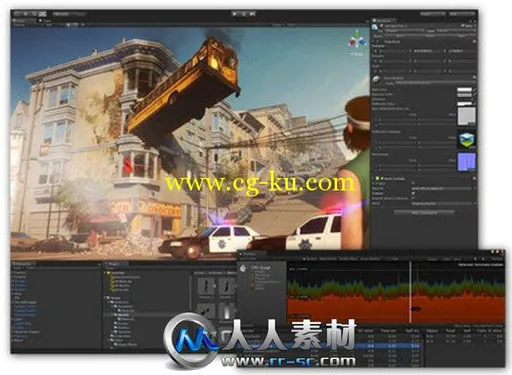512x375 pixels.
Task: Click the Position Z input field
Action: (x=462, y=51)
